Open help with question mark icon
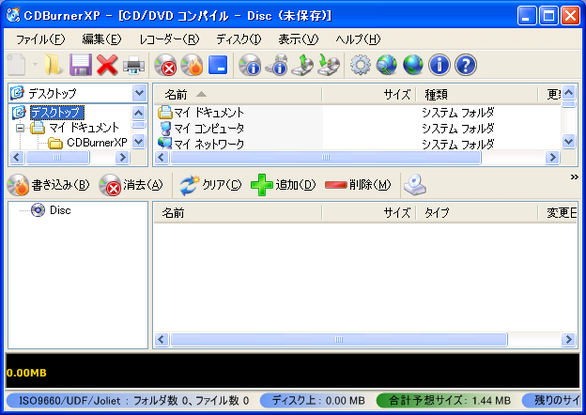Image resolution: width=586 pixels, height=415 pixels. 466,65
